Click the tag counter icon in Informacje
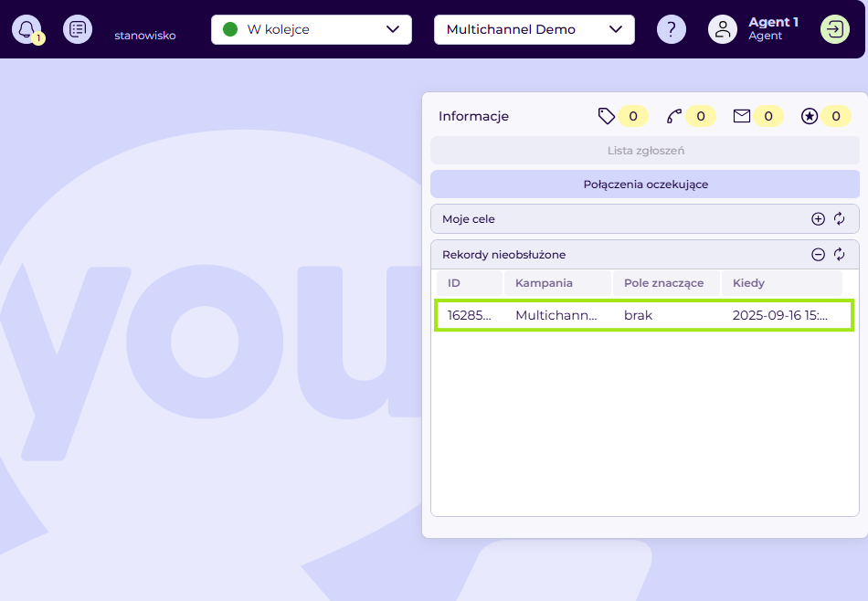Image resolution: width=868 pixels, height=601 pixels. (x=606, y=116)
